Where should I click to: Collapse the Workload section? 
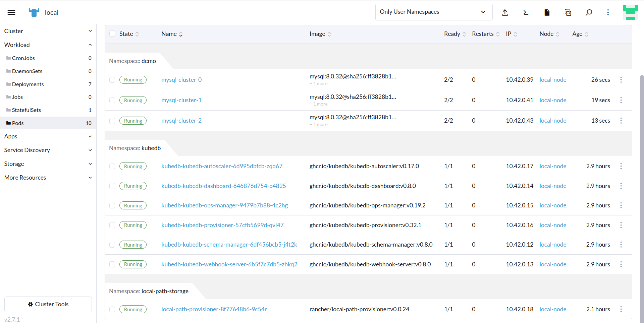click(x=48, y=45)
